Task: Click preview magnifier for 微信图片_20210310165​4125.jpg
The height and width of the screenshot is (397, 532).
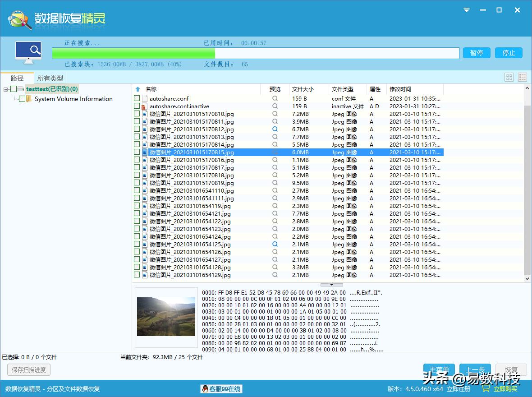Action: pos(275,244)
